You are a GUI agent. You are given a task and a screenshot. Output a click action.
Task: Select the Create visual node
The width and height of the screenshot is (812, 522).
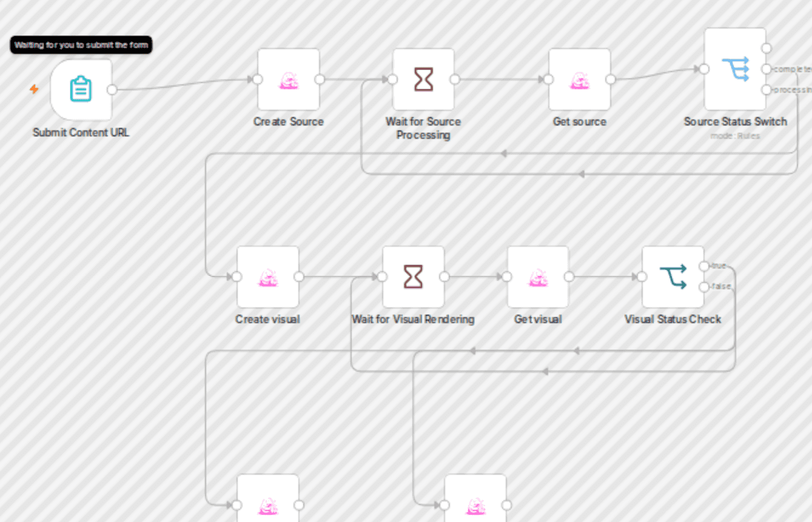point(268,277)
